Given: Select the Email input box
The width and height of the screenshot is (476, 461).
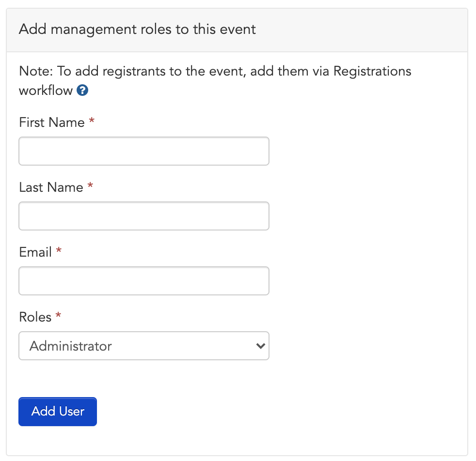Looking at the screenshot, I should pyautogui.click(x=144, y=281).
